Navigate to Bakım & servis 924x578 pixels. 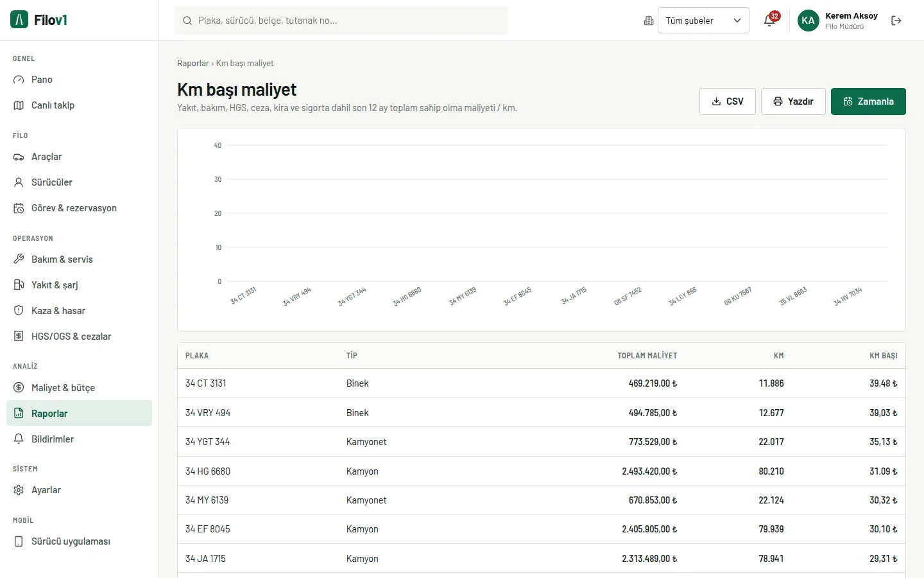pyautogui.click(x=79, y=259)
